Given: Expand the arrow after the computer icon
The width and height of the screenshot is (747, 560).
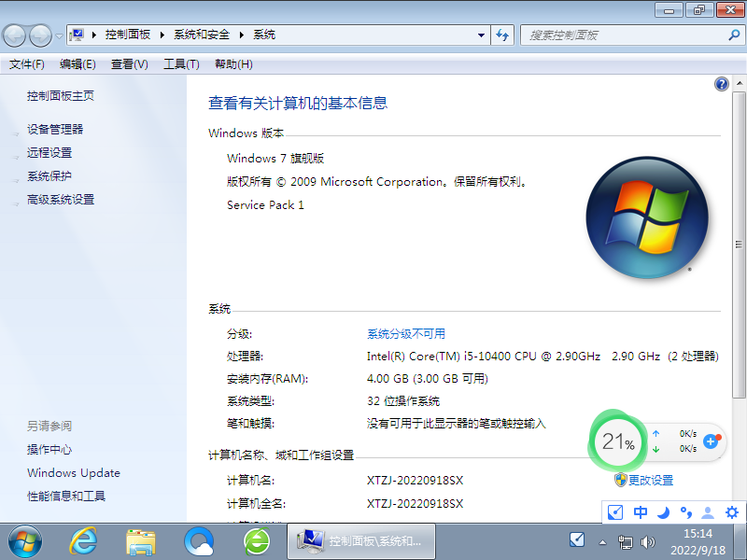Looking at the screenshot, I should coord(94,35).
